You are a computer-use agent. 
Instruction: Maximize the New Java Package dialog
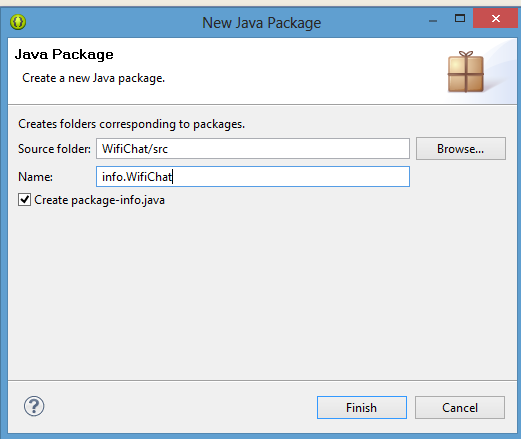pos(460,18)
